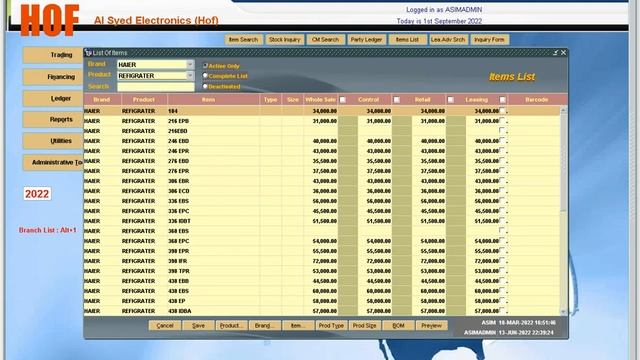Image resolution: width=640 pixels, height=360 pixels.
Task: Select the item cell 398 TPR
Action: (x=213, y=271)
